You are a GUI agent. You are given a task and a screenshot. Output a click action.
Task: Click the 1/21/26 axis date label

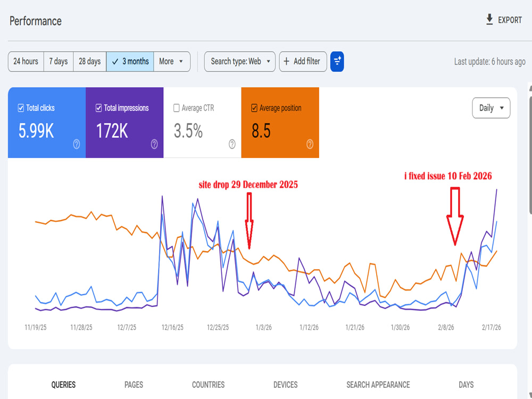(355, 327)
